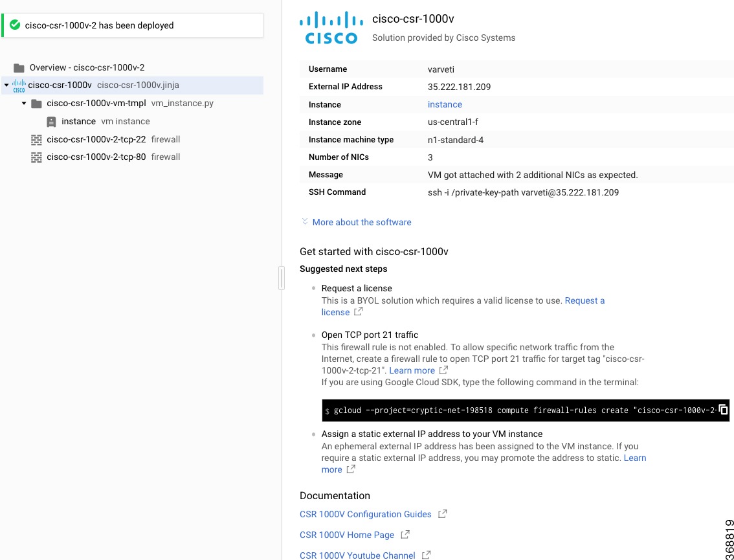Click the vm instance icon in tree
The image size is (734, 560).
click(51, 122)
